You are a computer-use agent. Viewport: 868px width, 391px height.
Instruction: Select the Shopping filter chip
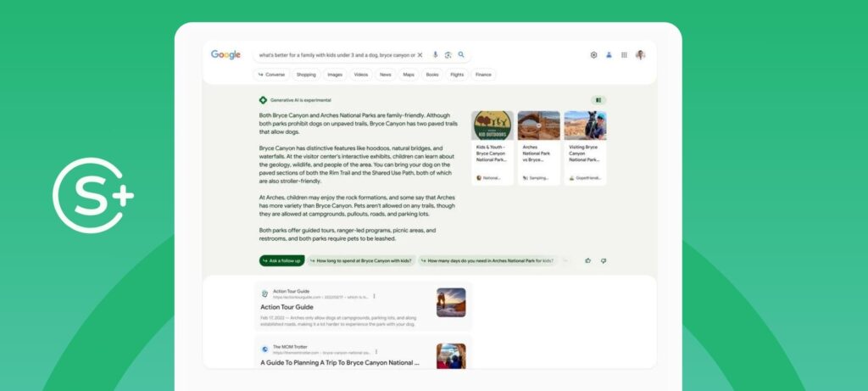click(x=306, y=75)
